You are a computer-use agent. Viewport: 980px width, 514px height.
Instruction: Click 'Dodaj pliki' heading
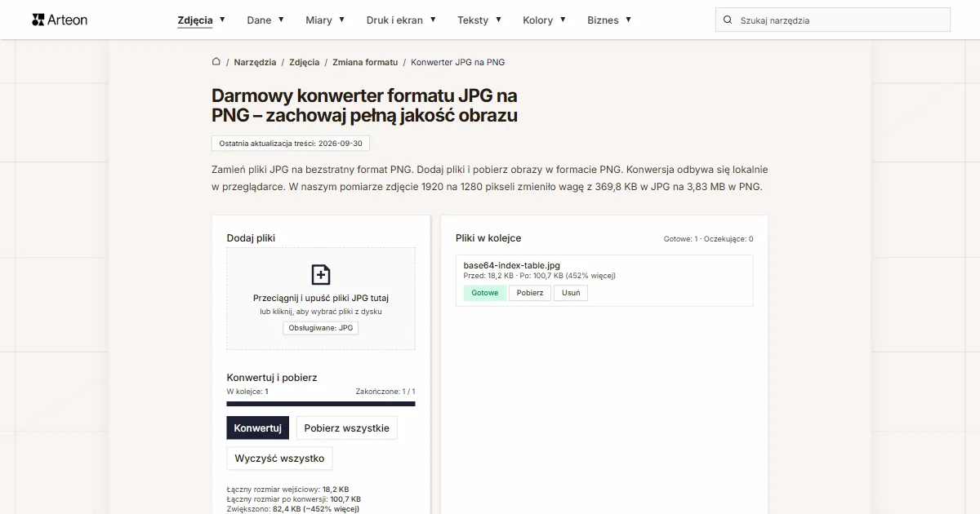tap(251, 238)
